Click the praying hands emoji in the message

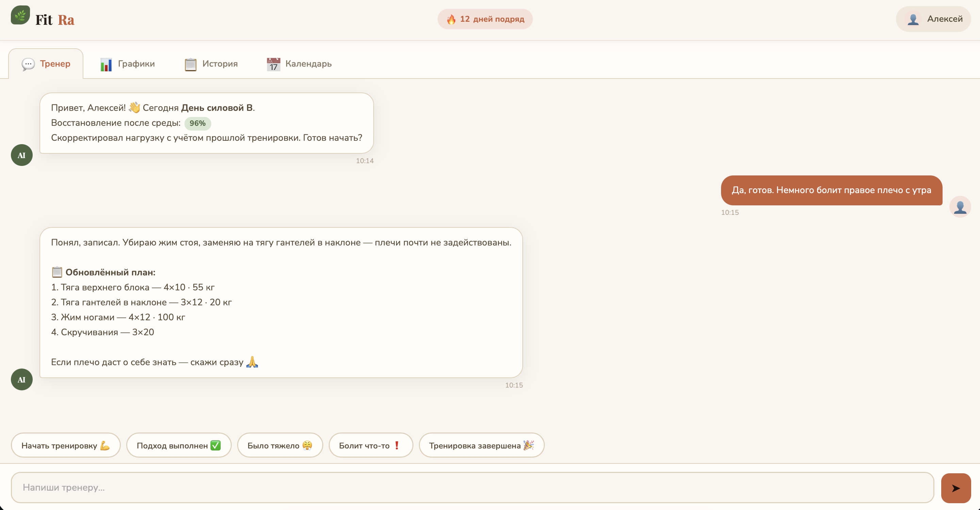coord(252,362)
